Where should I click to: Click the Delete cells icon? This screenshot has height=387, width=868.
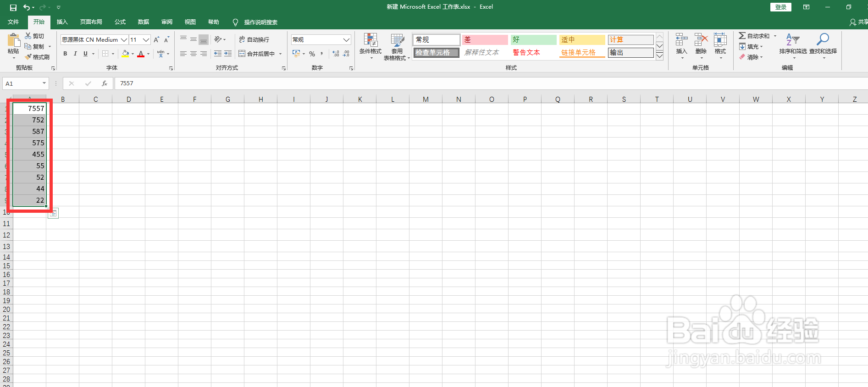(x=701, y=40)
